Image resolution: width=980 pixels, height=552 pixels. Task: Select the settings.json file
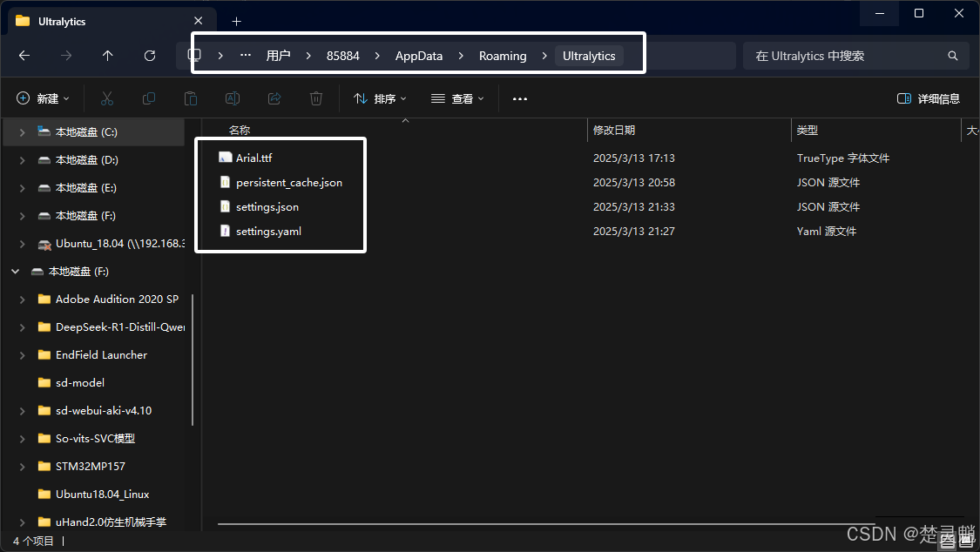click(x=267, y=206)
